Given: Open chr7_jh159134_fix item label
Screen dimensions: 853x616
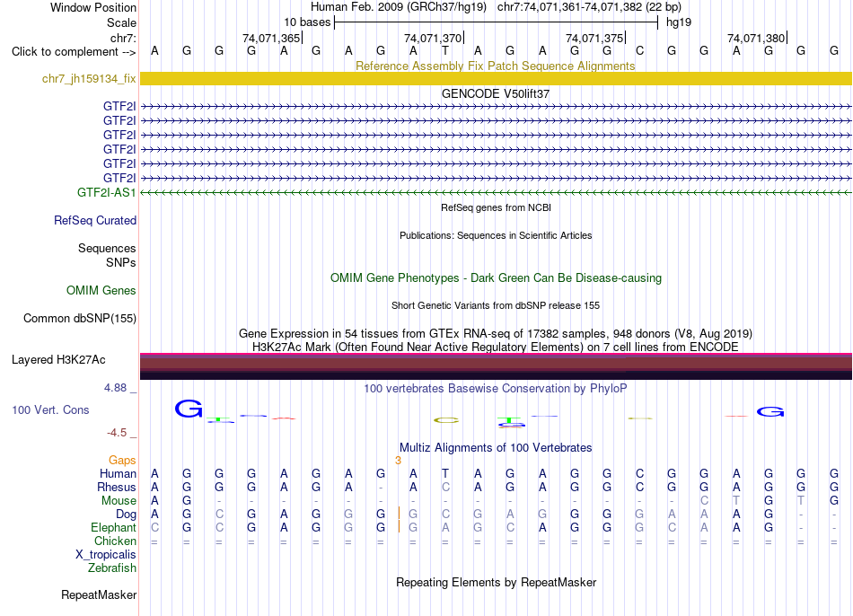Looking at the screenshot, I should click(x=89, y=78).
